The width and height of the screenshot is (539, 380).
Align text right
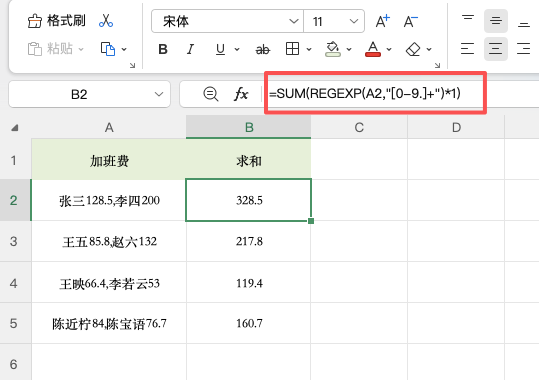(x=524, y=49)
